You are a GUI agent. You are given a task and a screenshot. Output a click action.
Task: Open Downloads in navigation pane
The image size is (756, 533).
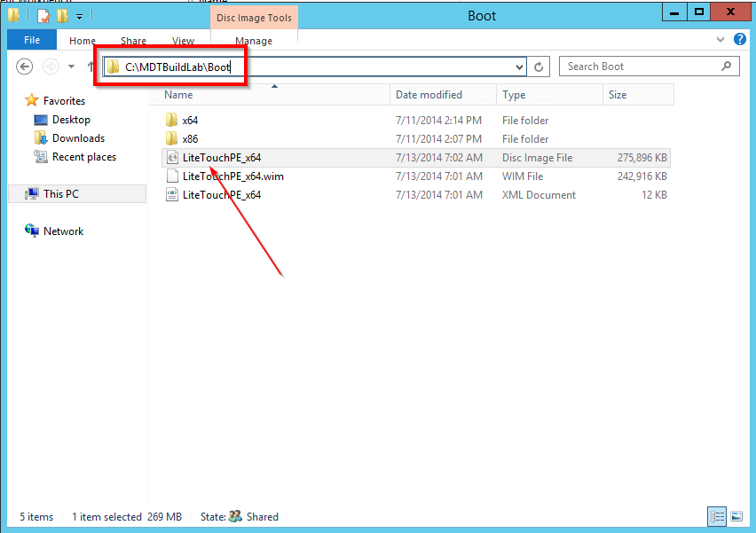78,138
